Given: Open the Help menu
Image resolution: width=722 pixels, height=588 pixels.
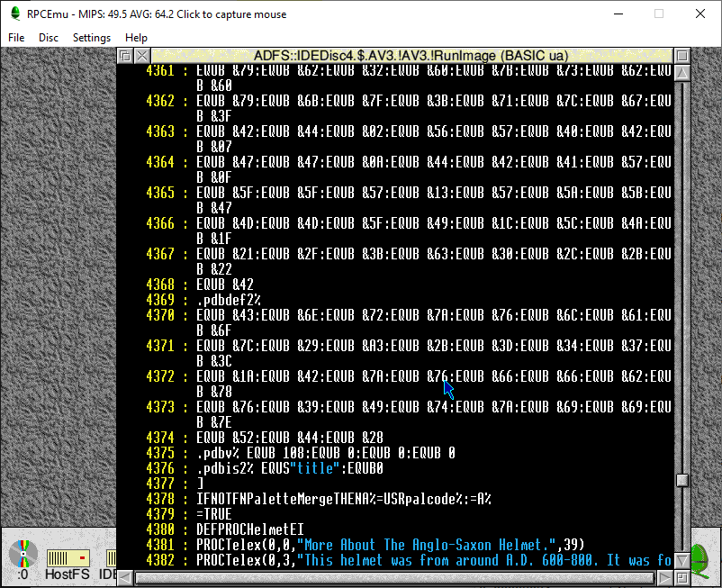Looking at the screenshot, I should 137,38.
